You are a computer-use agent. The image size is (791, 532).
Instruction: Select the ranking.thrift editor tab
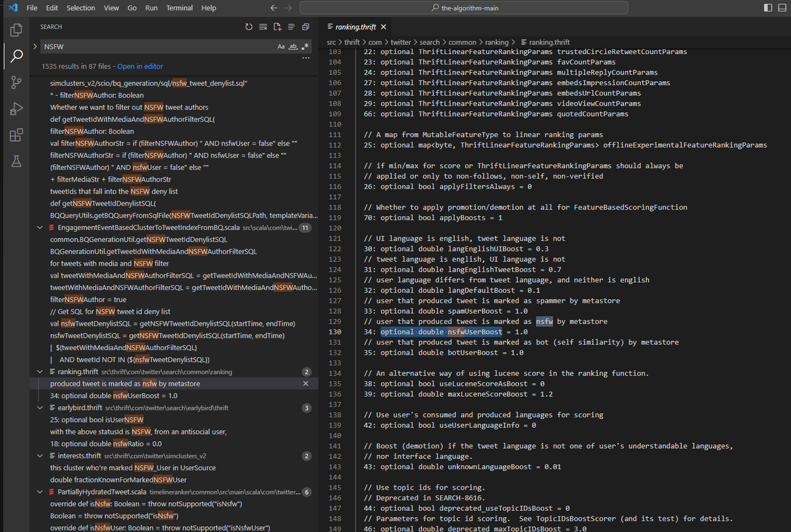pyautogui.click(x=357, y=27)
